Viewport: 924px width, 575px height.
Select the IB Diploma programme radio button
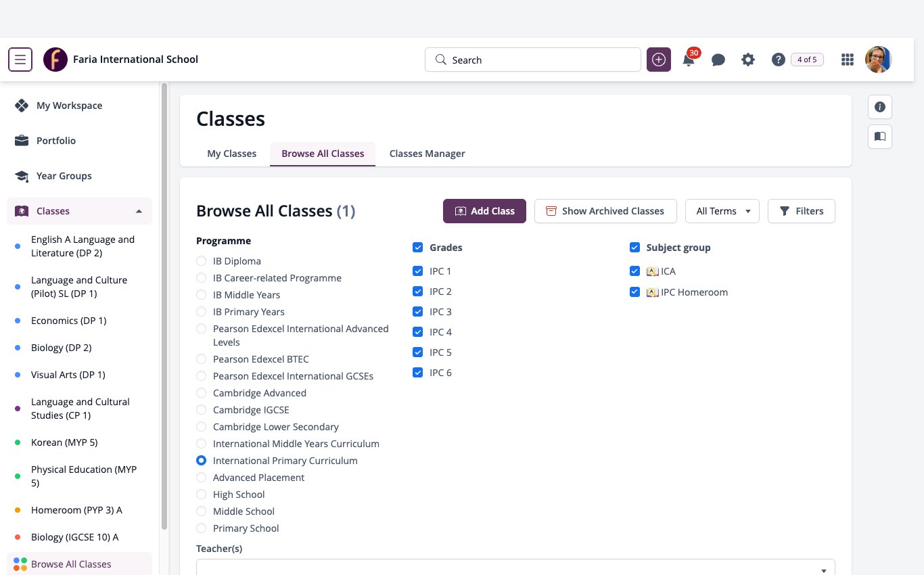[201, 261]
